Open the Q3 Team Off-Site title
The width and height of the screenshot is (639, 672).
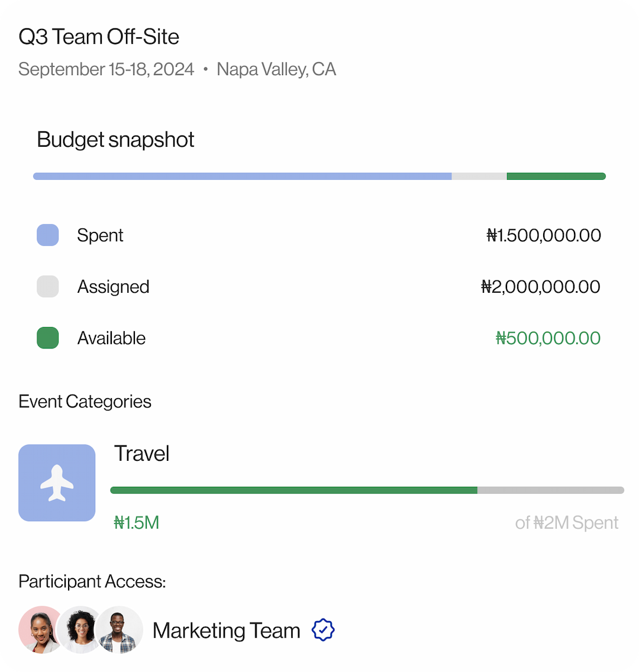[x=99, y=37]
